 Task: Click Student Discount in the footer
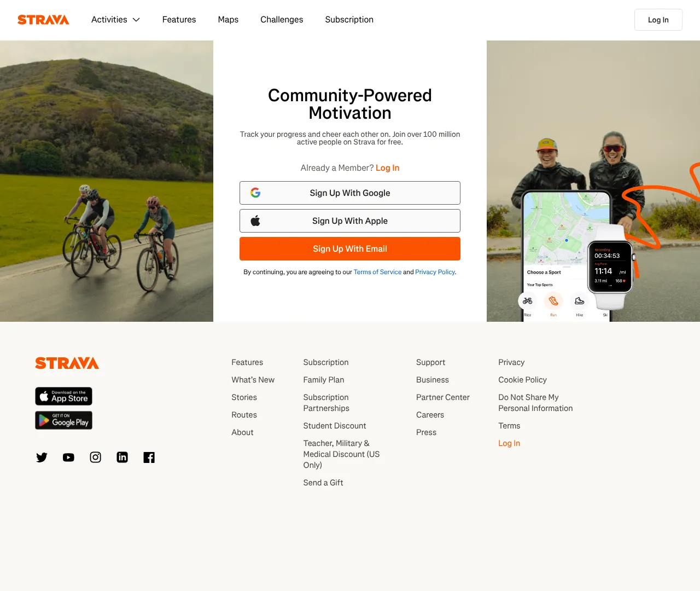(x=334, y=426)
